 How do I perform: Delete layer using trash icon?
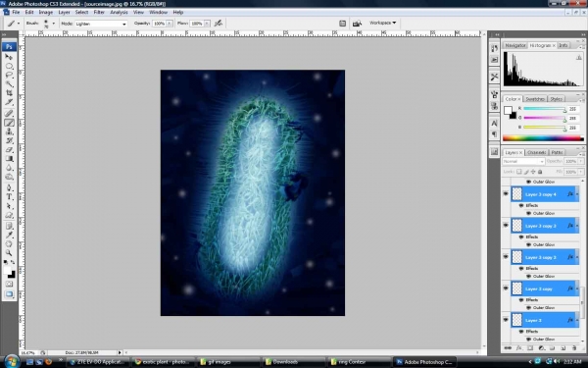[574, 348]
